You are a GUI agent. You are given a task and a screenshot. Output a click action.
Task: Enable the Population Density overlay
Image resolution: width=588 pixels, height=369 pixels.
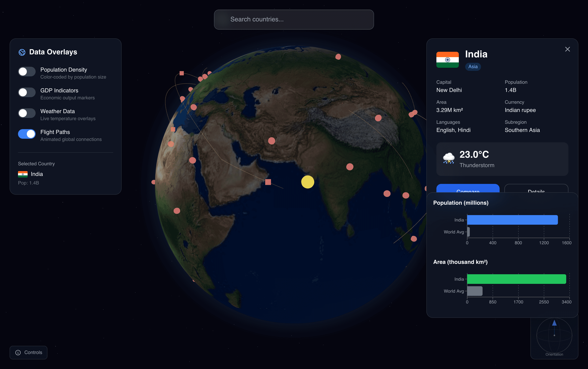tap(26, 71)
